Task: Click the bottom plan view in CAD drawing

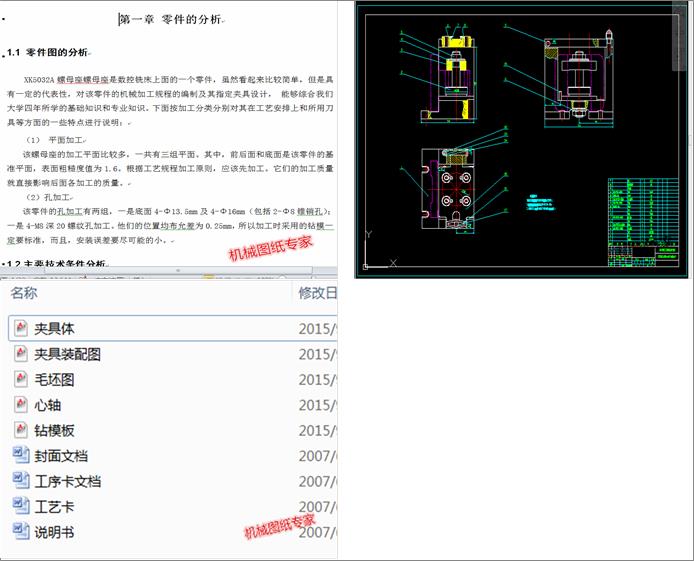Action: click(x=448, y=189)
